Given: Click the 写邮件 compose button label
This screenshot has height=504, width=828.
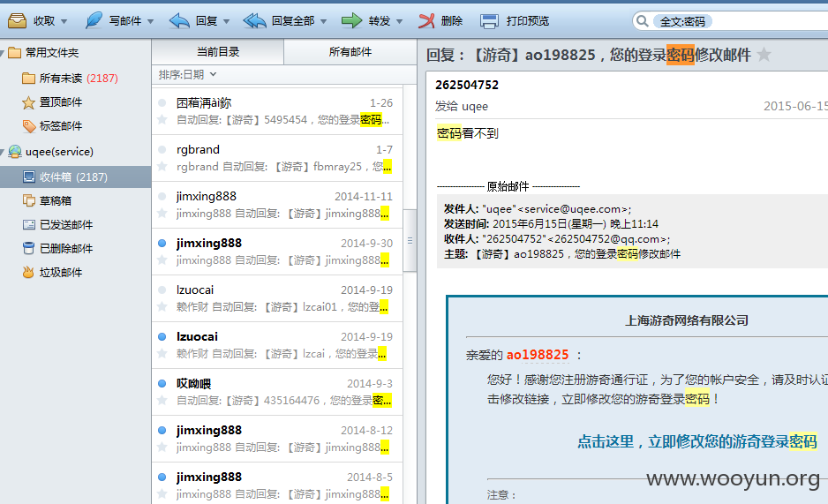Looking at the screenshot, I should (x=125, y=21).
